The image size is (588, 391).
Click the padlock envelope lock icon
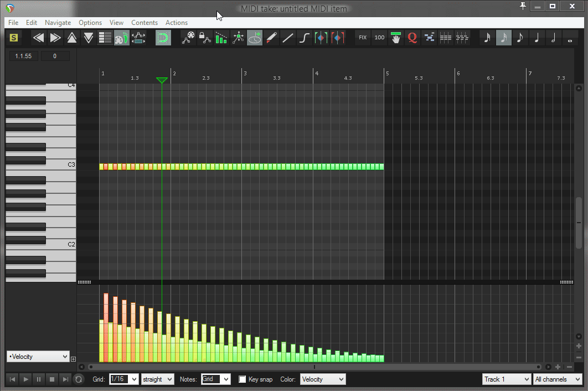coord(205,38)
